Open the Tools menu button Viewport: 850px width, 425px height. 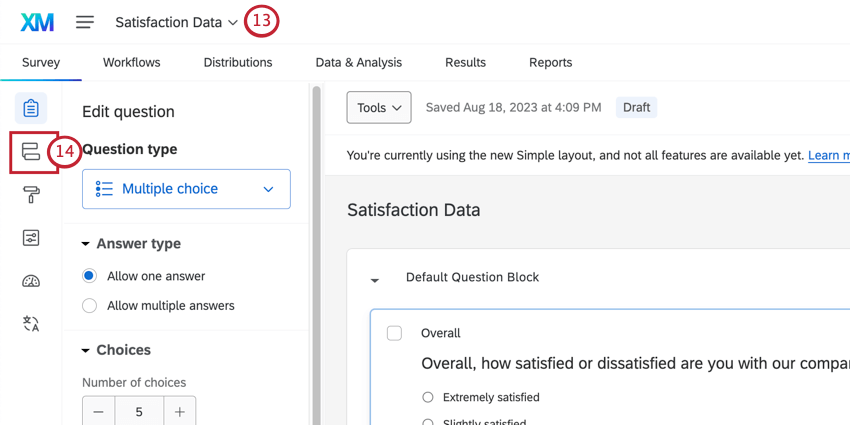tap(378, 107)
